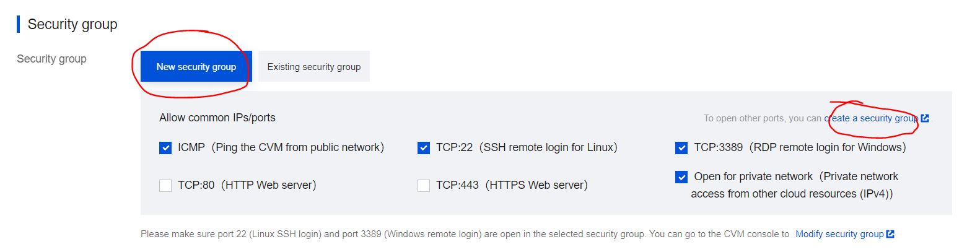Open the 'create a security group' link

tap(871, 118)
